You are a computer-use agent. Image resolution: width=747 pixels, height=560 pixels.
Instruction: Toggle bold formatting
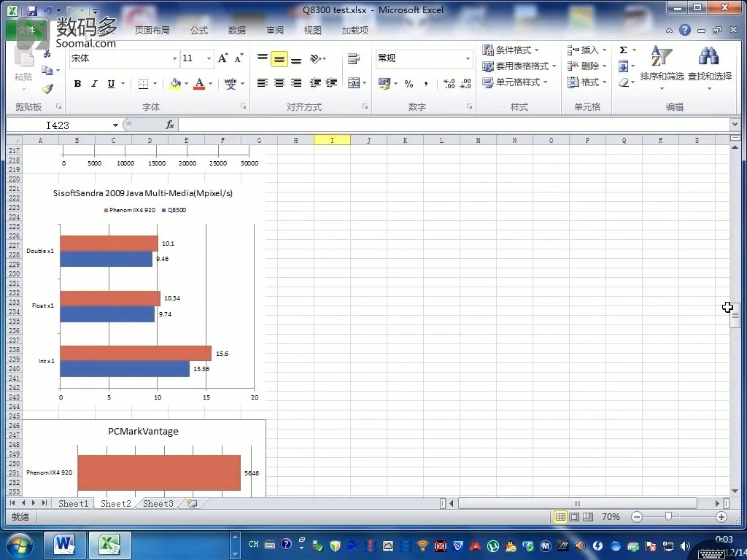(77, 84)
